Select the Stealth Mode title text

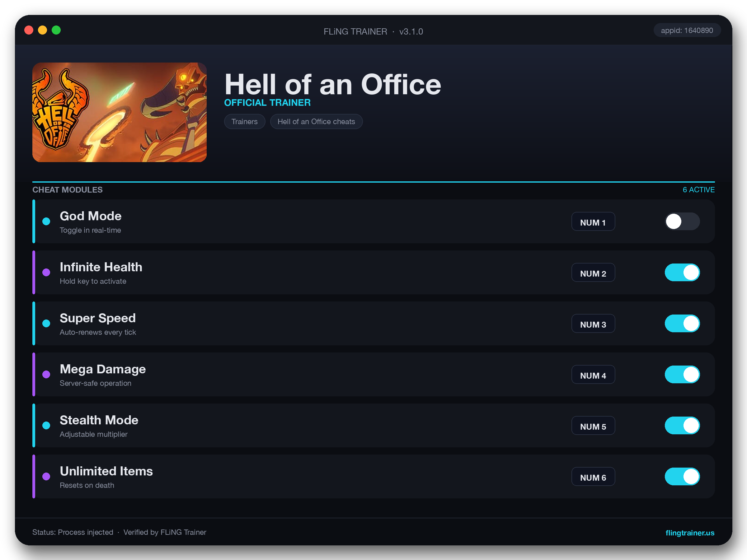pyautogui.click(x=99, y=420)
